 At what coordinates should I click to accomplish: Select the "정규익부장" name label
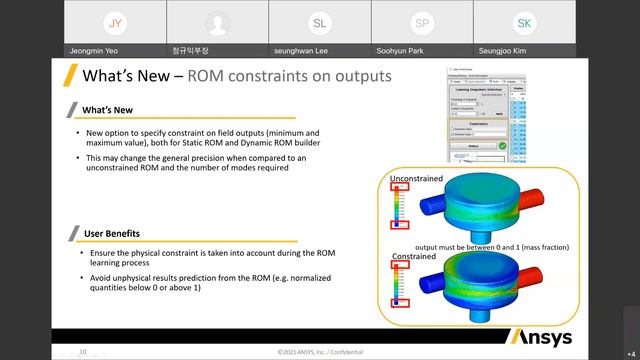tap(190, 51)
